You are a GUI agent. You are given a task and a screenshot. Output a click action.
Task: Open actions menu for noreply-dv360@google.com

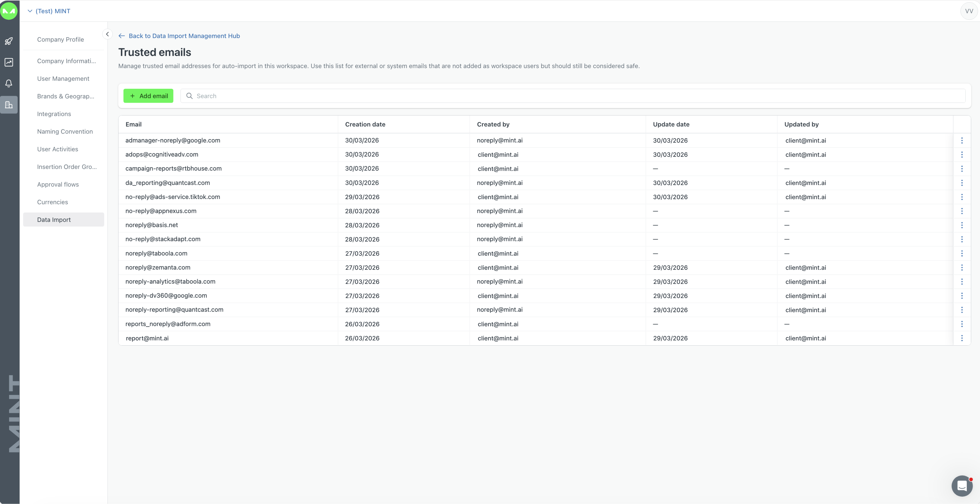tap(962, 296)
